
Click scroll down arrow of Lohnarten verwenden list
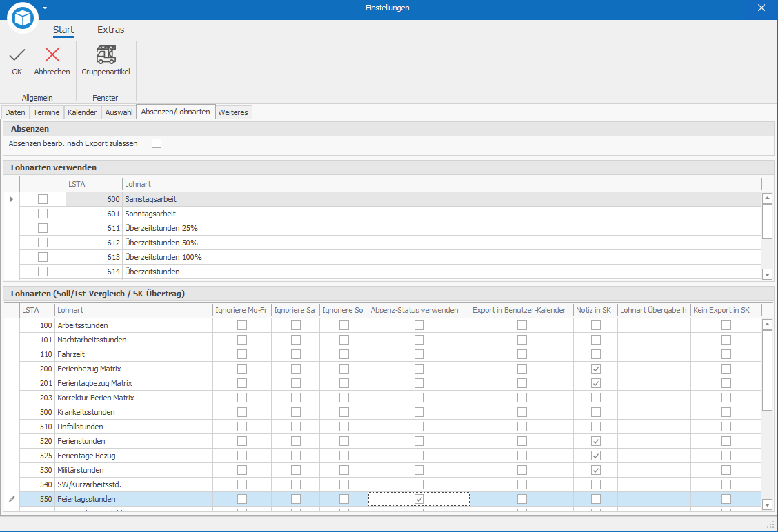click(768, 274)
